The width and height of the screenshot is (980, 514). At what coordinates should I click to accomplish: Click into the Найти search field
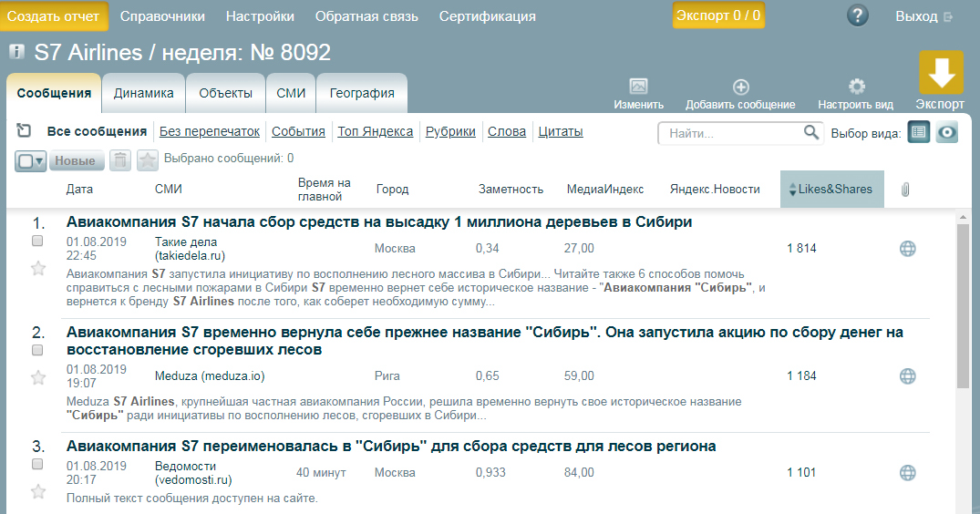point(731,133)
